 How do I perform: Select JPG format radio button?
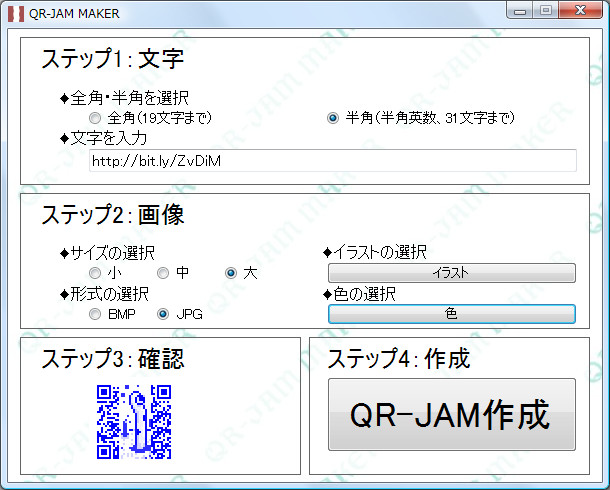pyautogui.click(x=163, y=314)
